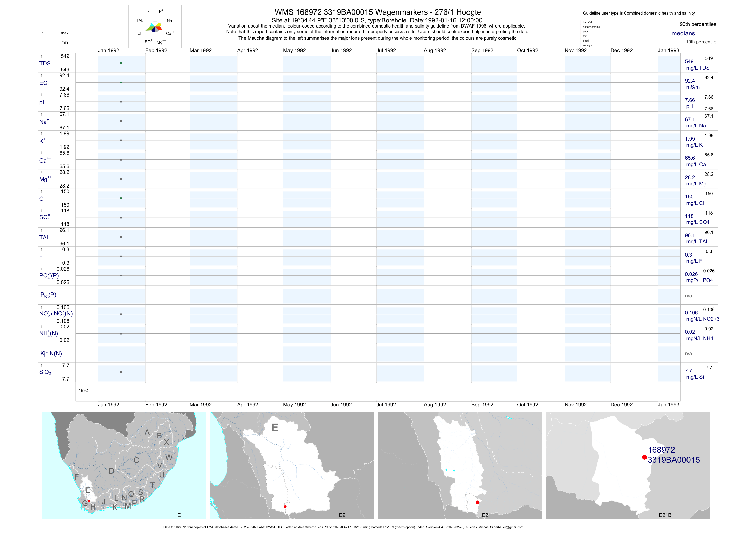Click the KjelN(N) row label
The width and height of the screenshot is (756, 535).
[x=51, y=354]
